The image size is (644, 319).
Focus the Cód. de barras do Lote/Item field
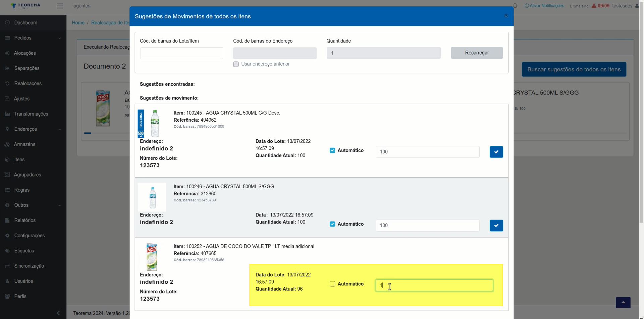point(181,53)
